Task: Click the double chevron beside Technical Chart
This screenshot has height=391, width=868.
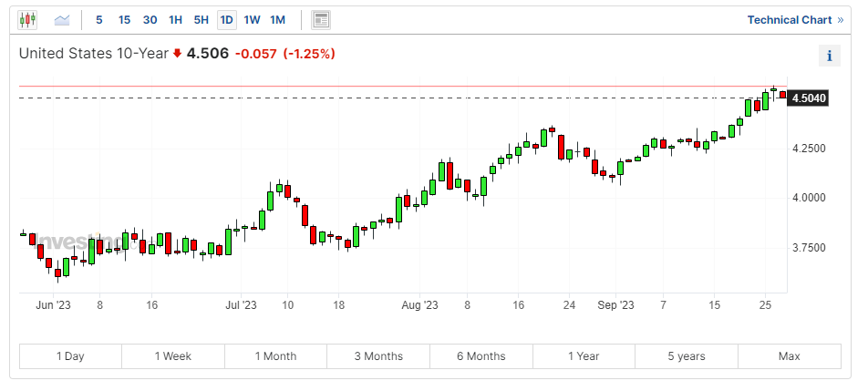Action: pos(841,19)
